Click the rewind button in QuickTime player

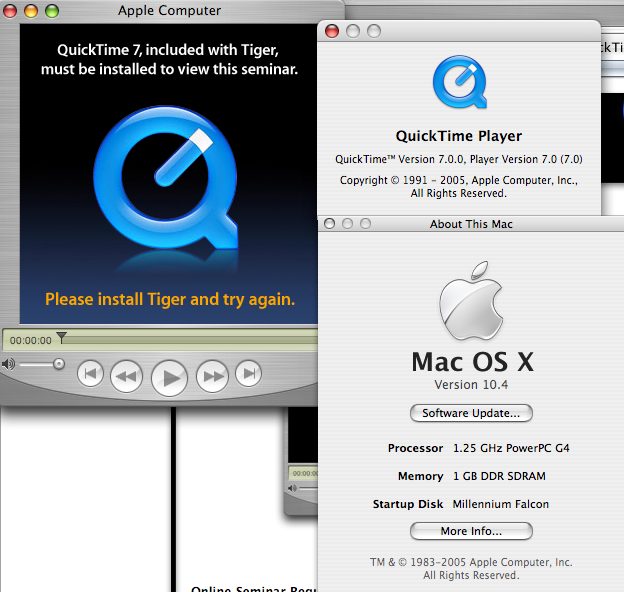coord(127,376)
